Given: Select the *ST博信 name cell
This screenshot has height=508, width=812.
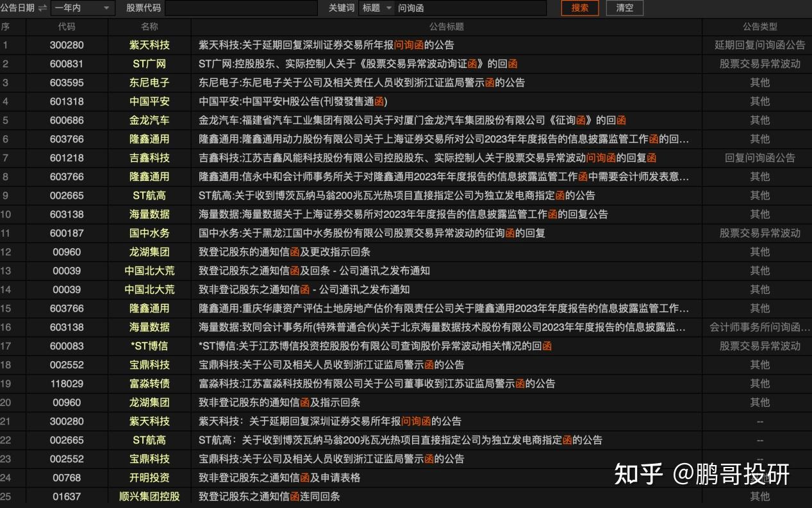Looking at the screenshot, I should (149, 346).
